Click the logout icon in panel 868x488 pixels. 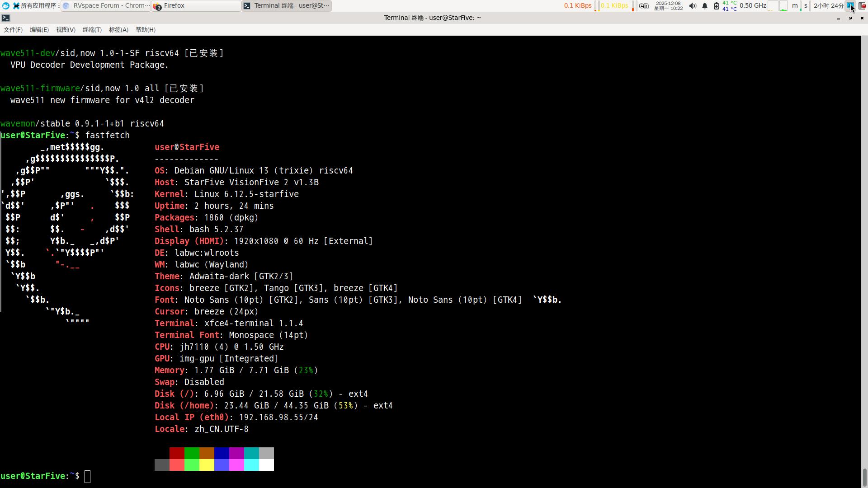click(x=862, y=6)
